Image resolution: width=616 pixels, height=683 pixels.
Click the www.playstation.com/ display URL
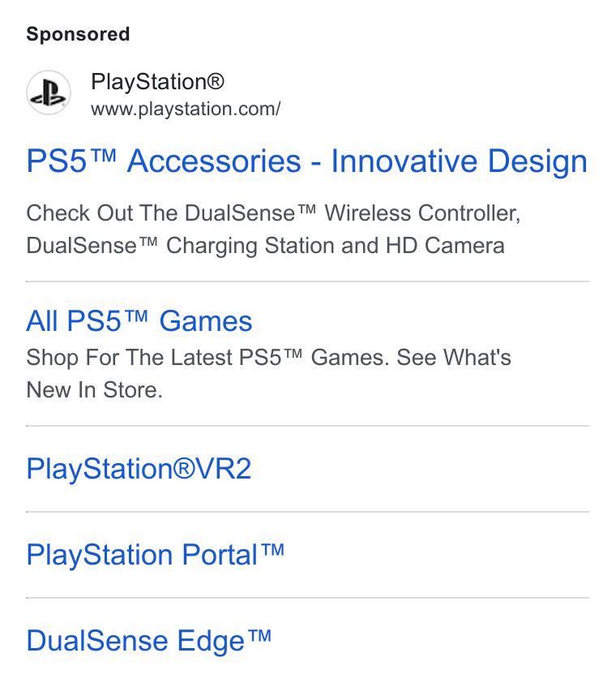pyautogui.click(x=186, y=109)
